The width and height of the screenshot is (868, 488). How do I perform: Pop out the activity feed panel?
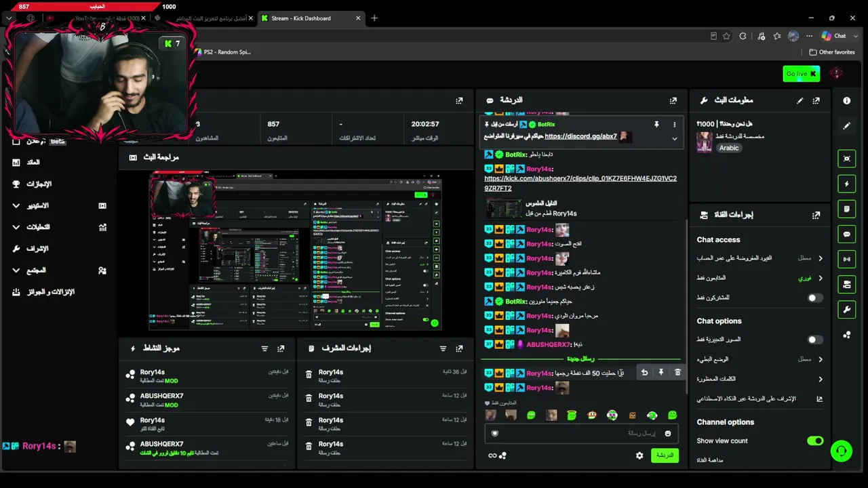point(281,348)
